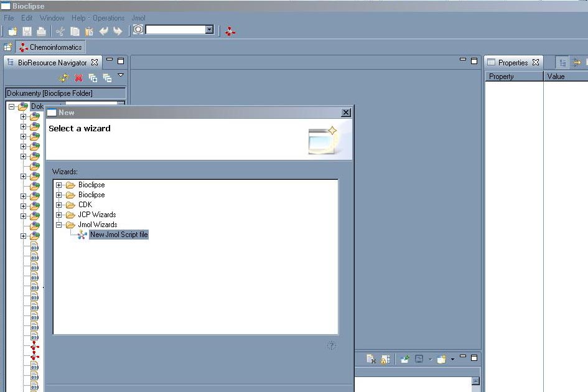Click the Redo arrow icon
588x392 pixels.
[118, 31]
